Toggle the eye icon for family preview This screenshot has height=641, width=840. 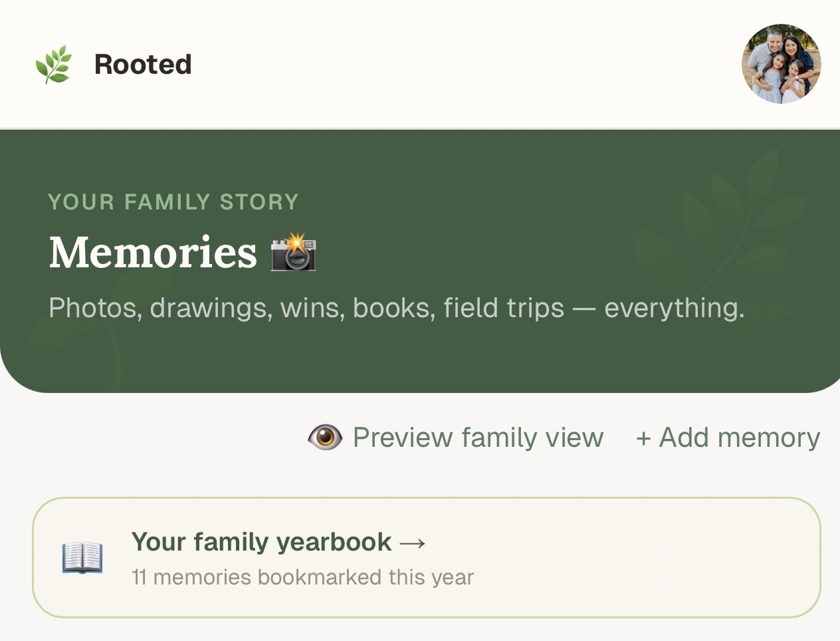point(325,438)
